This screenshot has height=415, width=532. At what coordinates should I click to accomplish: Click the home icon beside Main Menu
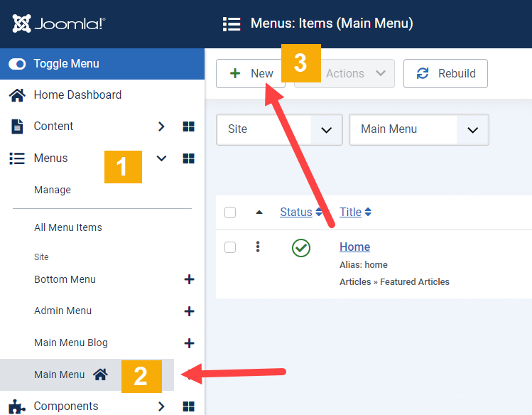(100, 374)
